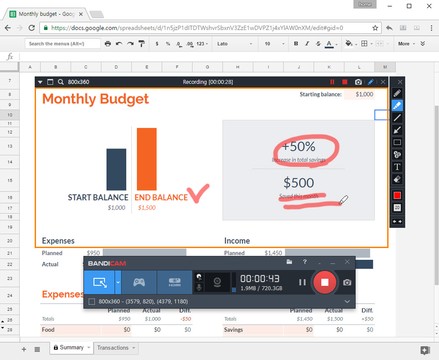
Task: Select the text tool (T) in drawing toolbar
Action: pos(397,167)
